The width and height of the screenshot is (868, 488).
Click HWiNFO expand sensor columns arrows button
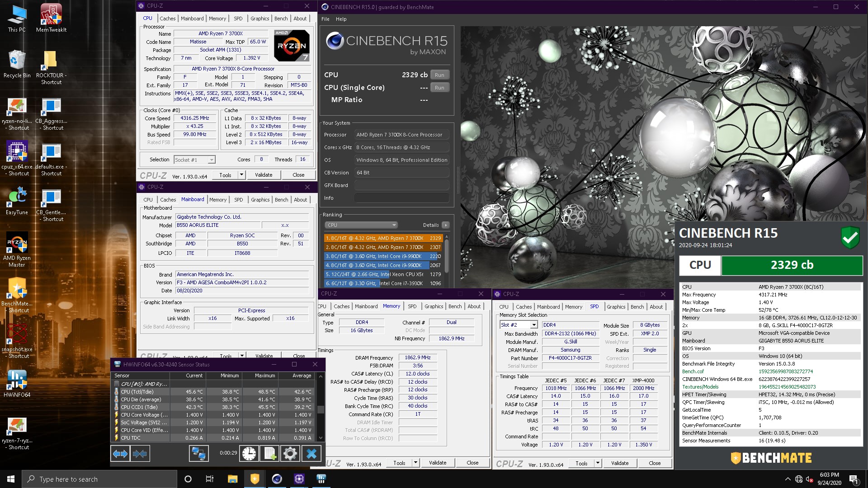click(120, 453)
